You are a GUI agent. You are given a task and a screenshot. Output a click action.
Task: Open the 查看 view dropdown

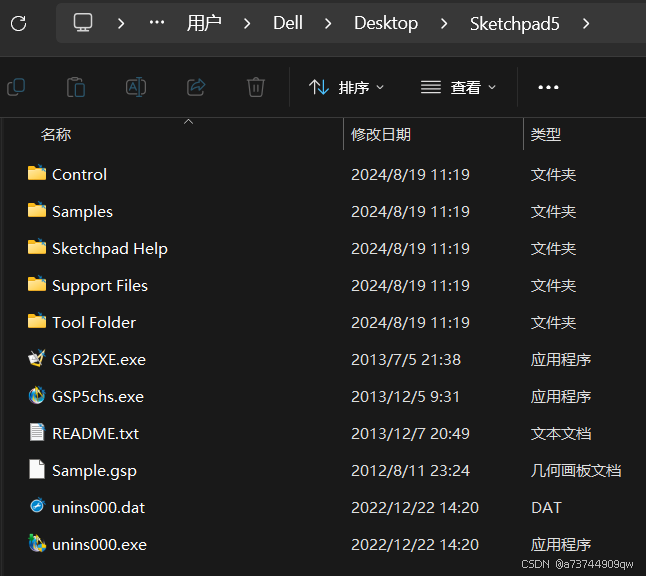point(458,87)
